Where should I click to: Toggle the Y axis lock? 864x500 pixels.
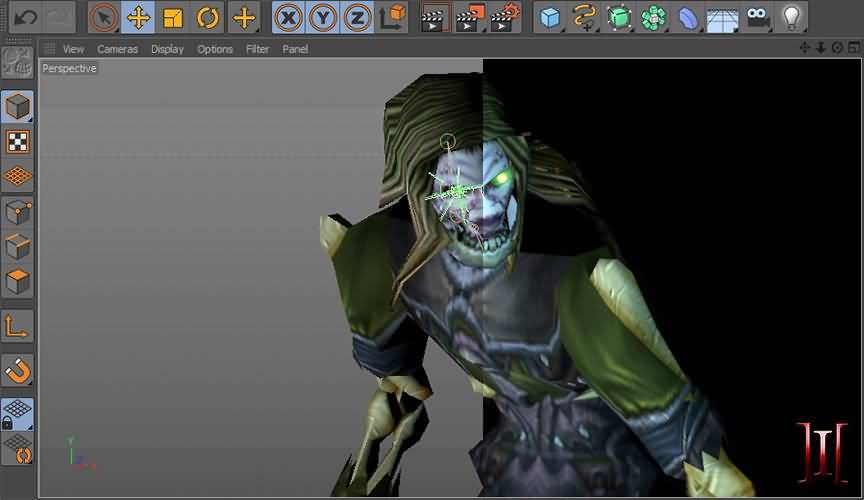coord(323,18)
